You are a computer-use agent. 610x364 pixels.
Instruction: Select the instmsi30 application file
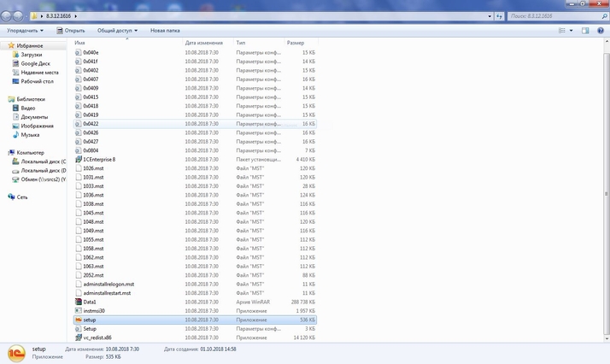(94, 310)
